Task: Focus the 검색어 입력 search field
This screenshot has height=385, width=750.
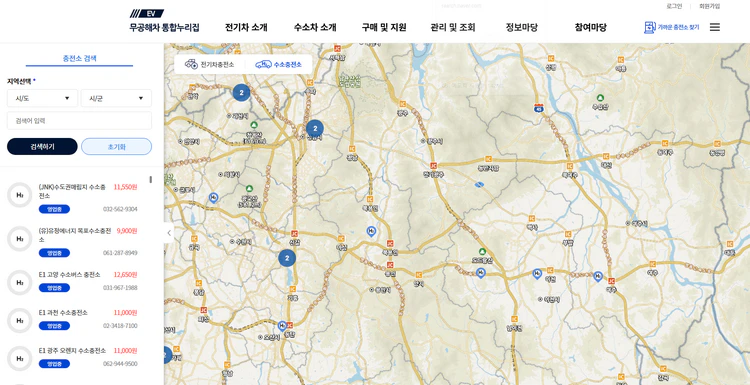Action: (x=79, y=121)
